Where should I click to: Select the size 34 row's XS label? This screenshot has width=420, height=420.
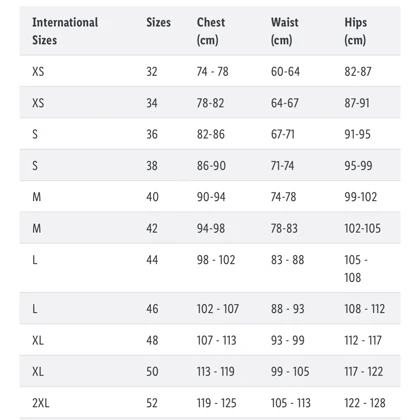click(x=38, y=103)
